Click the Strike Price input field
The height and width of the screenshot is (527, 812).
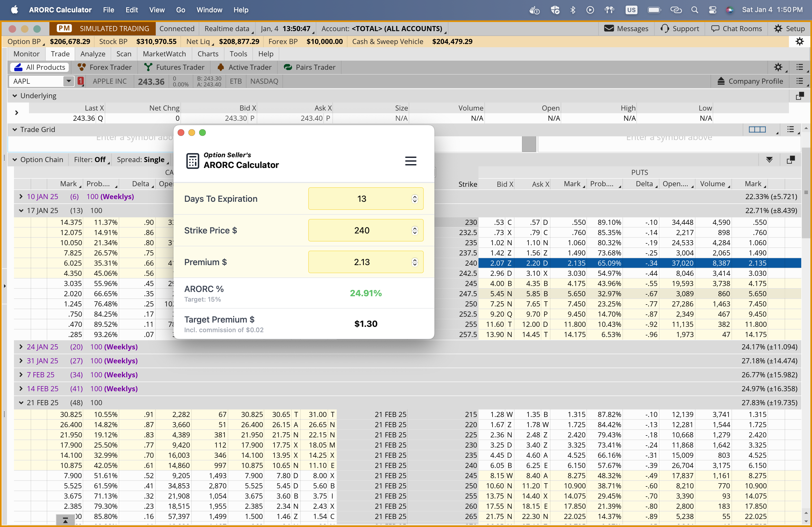(x=366, y=230)
